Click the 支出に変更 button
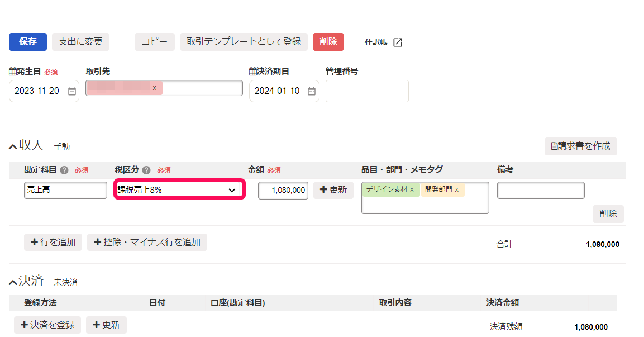The height and width of the screenshot is (337, 644). pos(80,41)
